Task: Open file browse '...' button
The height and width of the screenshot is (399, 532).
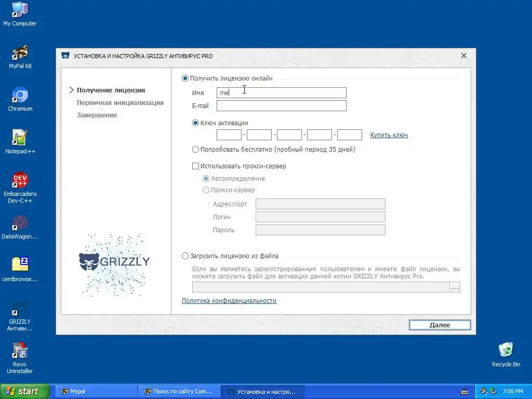Action: [455, 287]
